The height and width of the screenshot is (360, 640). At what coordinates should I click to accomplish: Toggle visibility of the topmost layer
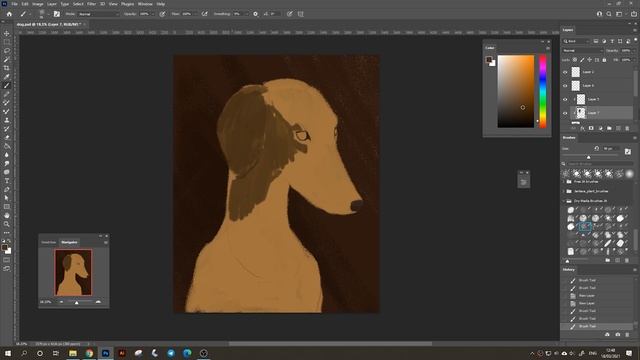coord(565,72)
